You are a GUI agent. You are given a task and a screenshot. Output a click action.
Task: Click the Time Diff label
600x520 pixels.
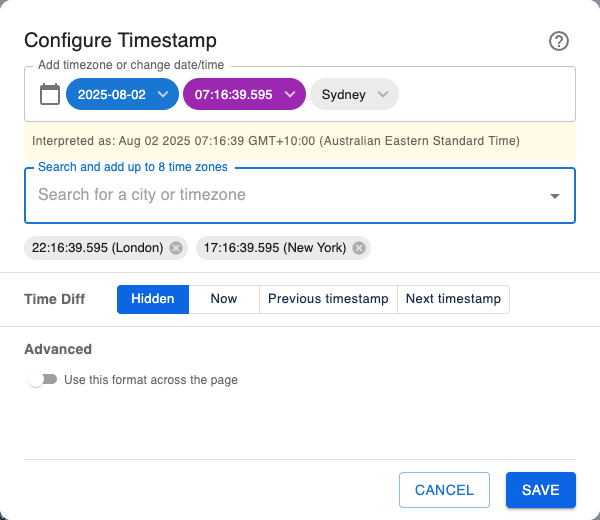55,299
